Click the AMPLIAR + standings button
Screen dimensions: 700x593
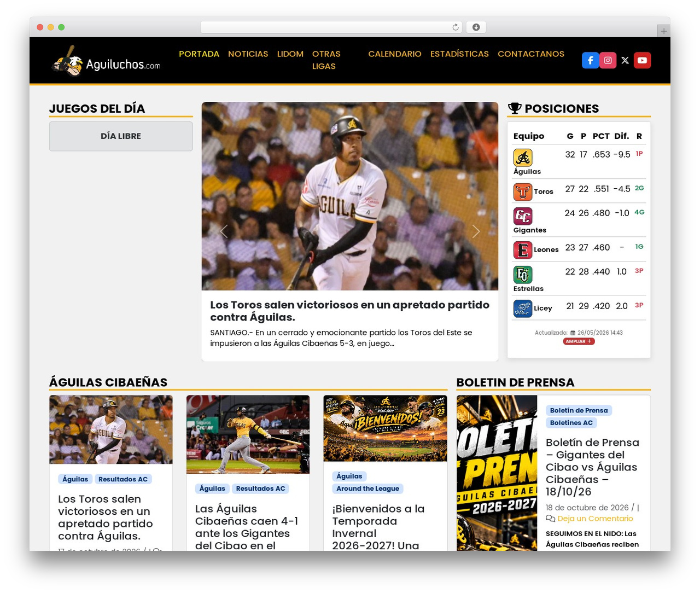tap(579, 341)
